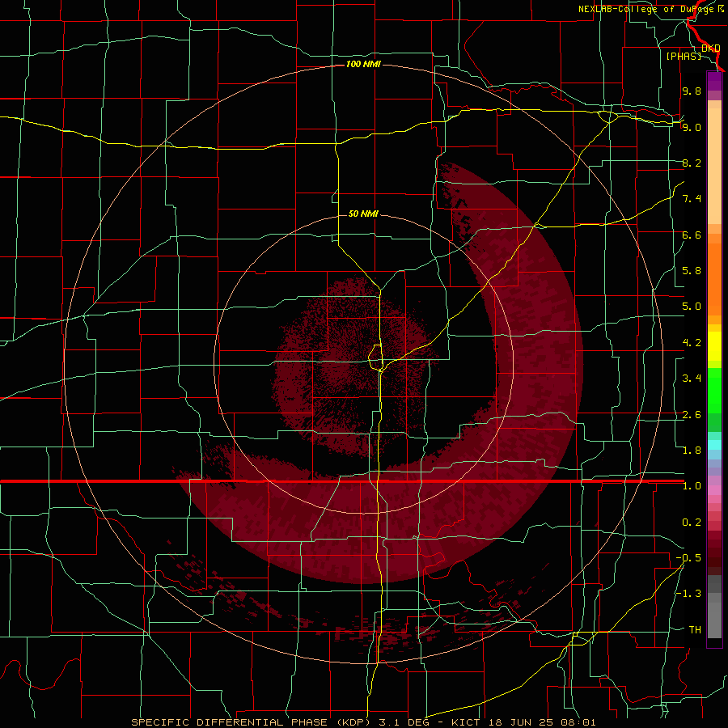Click the [PHAS] legend unit label

[684, 56]
